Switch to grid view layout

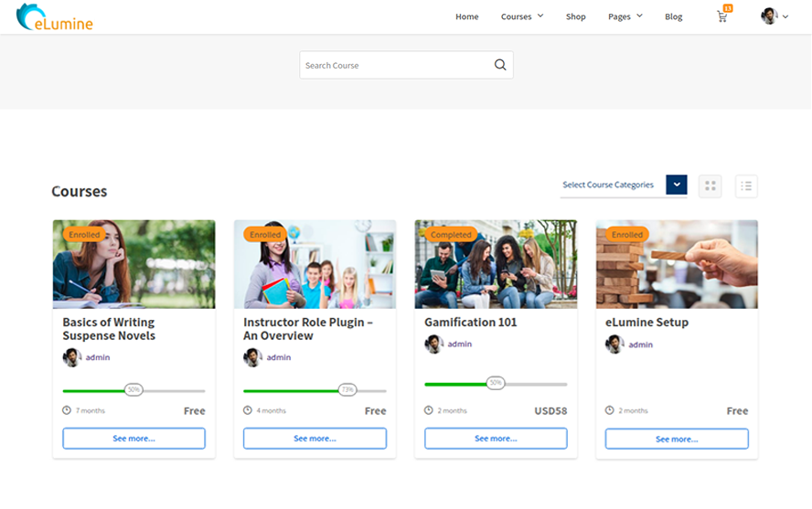coord(710,186)
